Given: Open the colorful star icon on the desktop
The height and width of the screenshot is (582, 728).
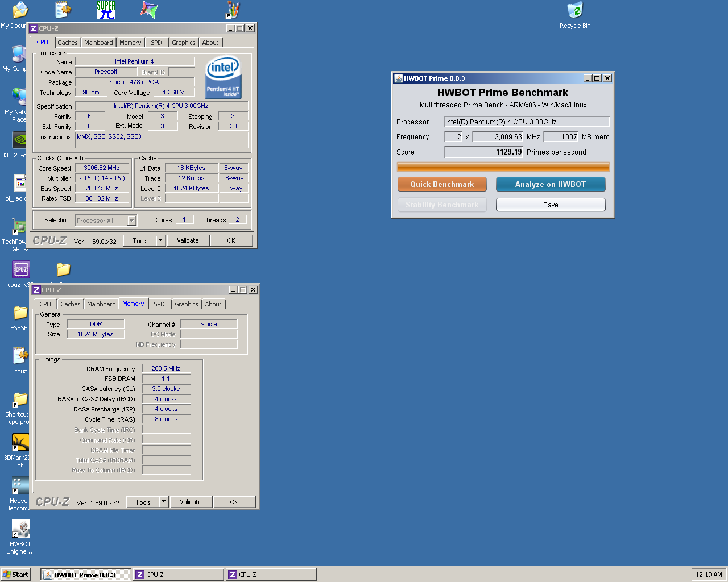Looking at the screenshot, I should 148,10.
